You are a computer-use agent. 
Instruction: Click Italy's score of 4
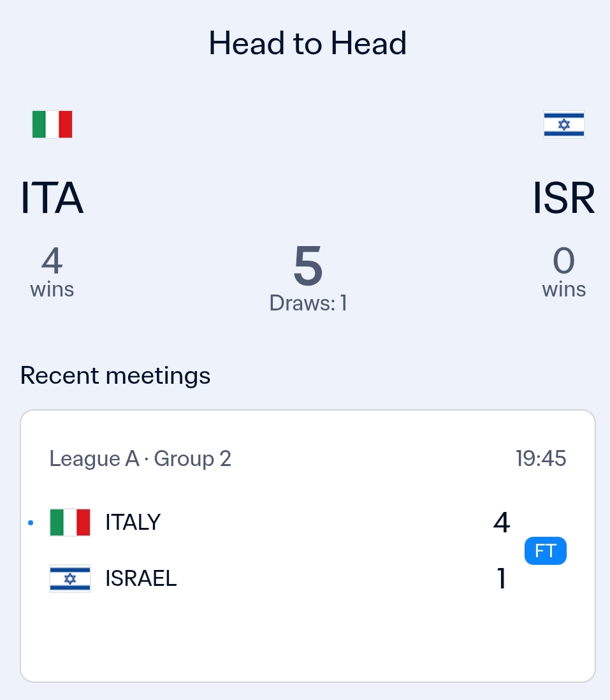click(x=502, y=523)
